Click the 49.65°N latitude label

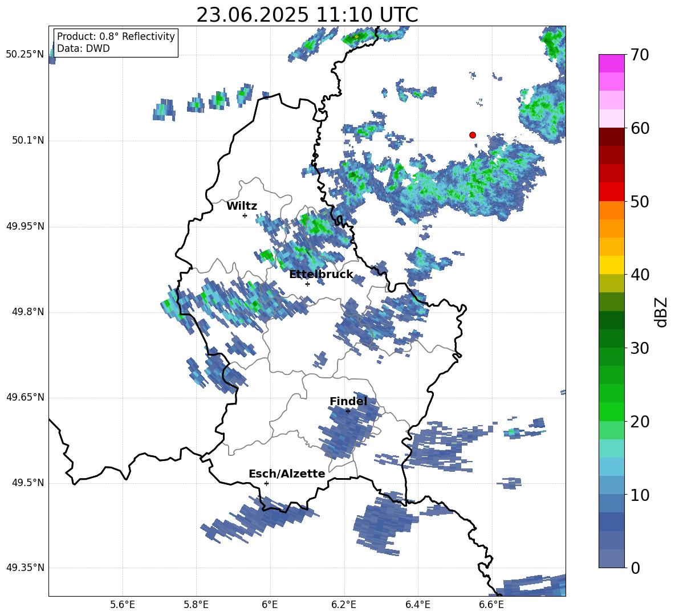click(x=26, y=397)
